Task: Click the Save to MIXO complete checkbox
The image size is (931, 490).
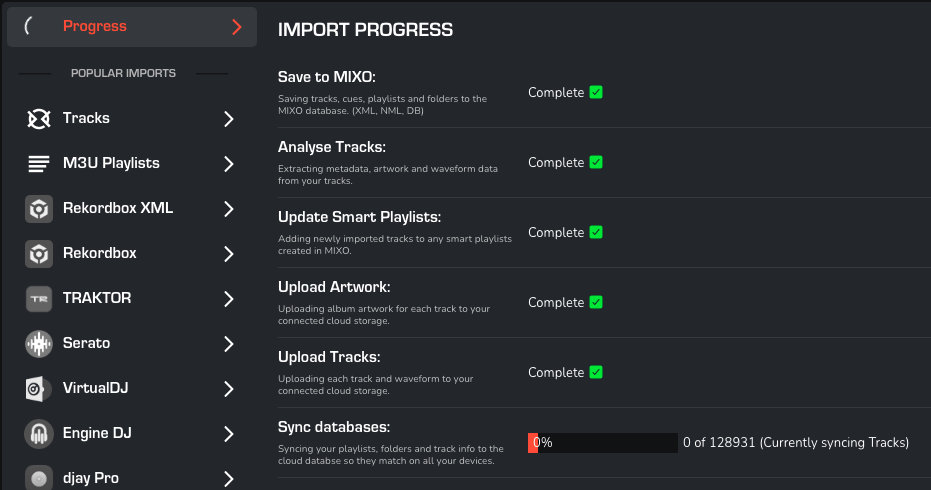Action: coord(596,93)
